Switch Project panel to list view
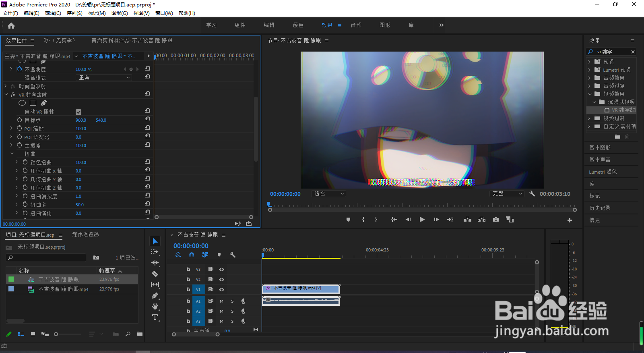Image resolution: width=644 pixels, height=353 pixels. point(21,334)
